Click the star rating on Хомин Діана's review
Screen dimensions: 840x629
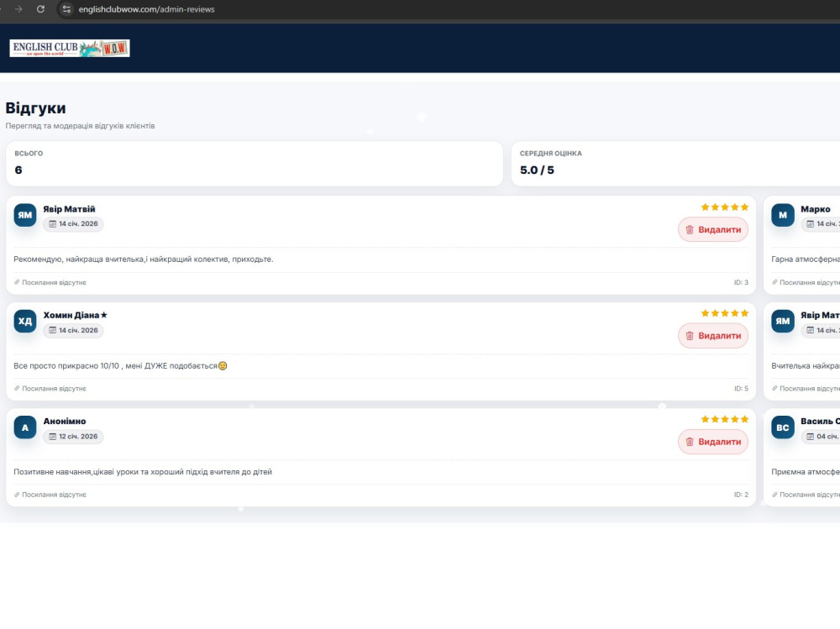coord(725,313)
